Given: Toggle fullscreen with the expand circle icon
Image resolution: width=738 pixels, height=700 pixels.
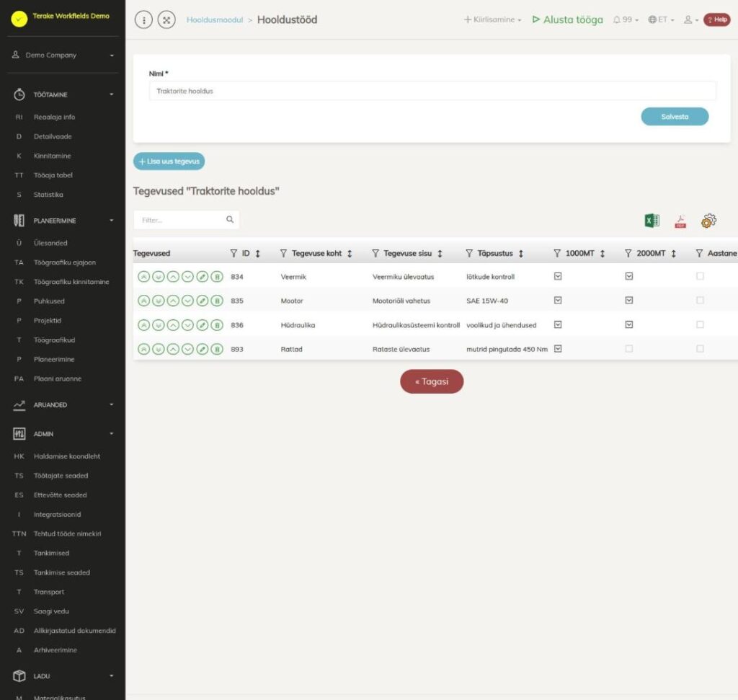Looking at the screenshot, I should (x=166, y=19).
